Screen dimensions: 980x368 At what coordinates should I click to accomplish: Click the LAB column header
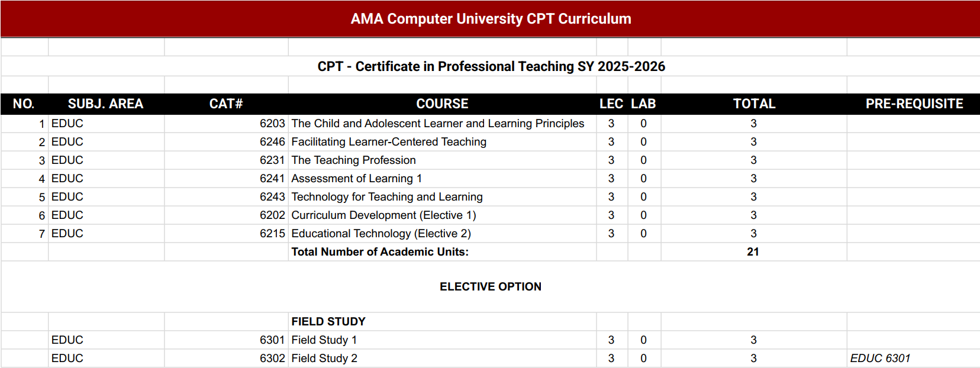[x=643, y=104]
